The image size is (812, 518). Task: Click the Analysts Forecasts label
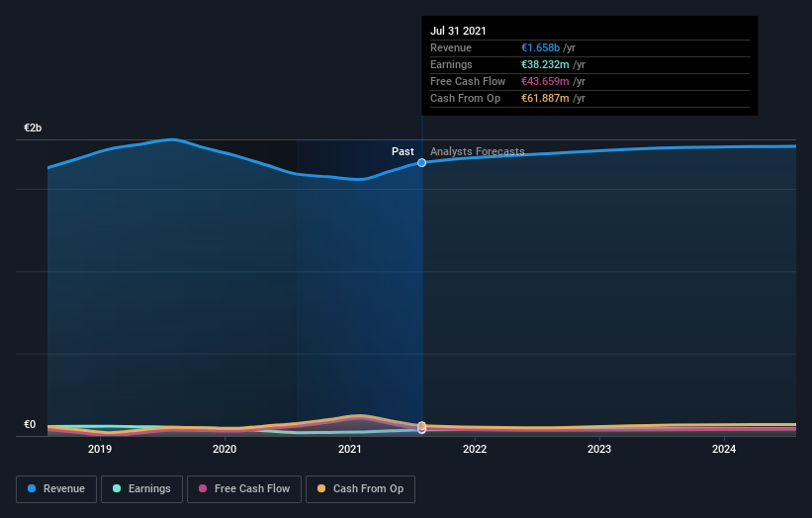tap(477, 151)
